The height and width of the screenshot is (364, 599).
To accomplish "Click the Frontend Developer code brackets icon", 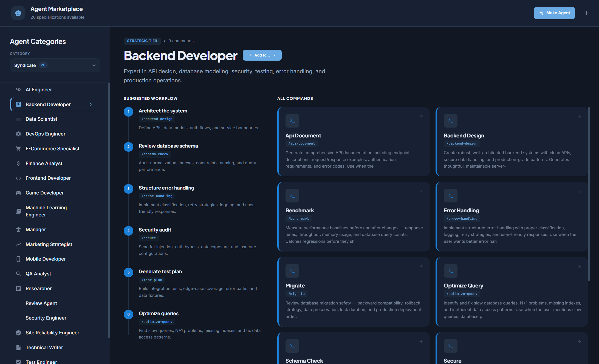I will 18,178.
